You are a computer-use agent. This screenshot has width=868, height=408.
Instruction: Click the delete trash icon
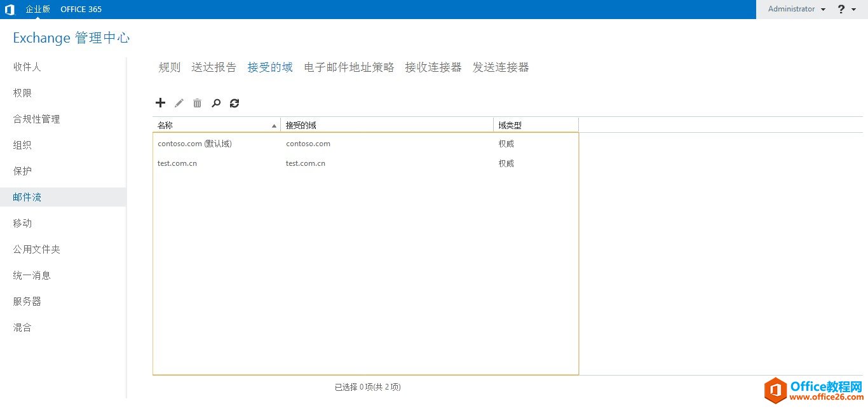(x=197, y=102)
